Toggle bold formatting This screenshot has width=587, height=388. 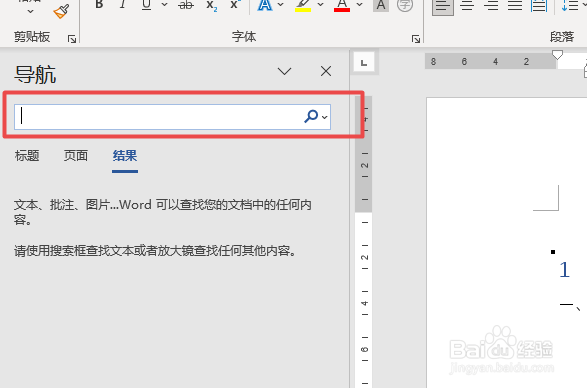click(99, 4)
